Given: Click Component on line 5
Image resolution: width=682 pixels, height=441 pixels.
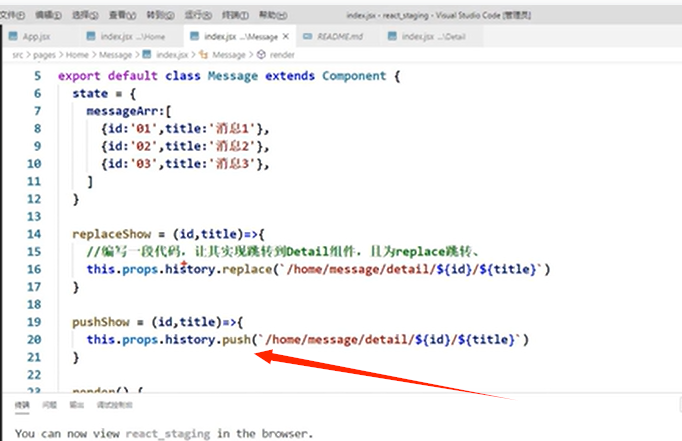Looking at the screenshot, I should (354, 76).
